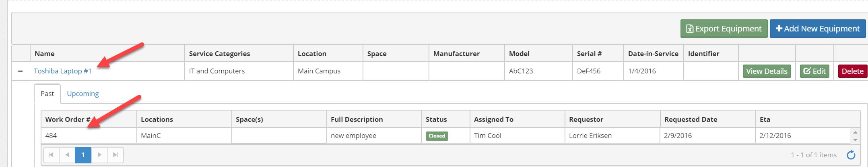
Task: Click the IT and Computers cell
Action: 239,71
